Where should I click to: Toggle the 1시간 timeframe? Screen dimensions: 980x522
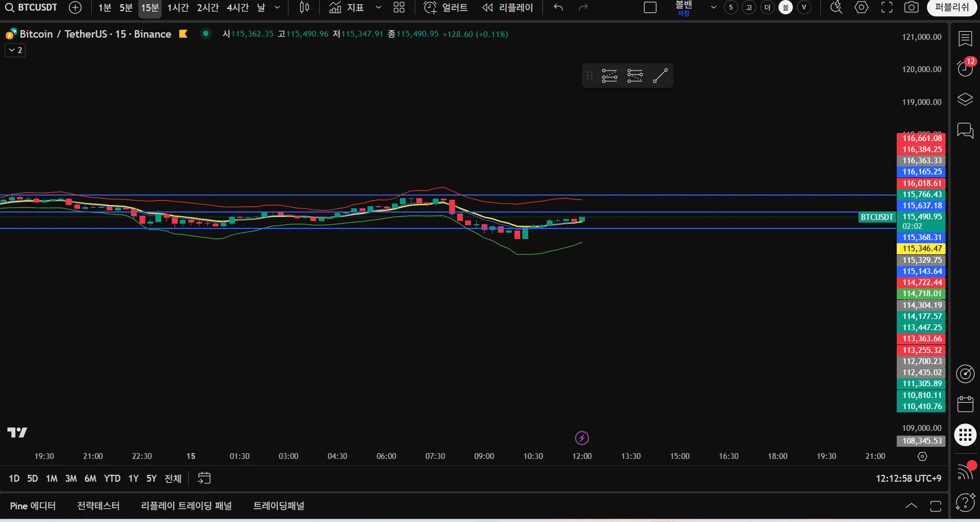coord(178,8)
